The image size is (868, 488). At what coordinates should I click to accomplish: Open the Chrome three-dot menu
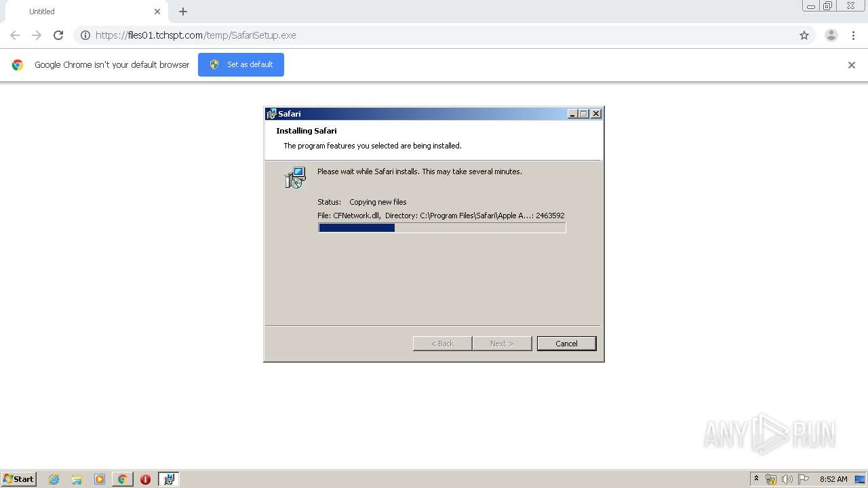[853, 35]
